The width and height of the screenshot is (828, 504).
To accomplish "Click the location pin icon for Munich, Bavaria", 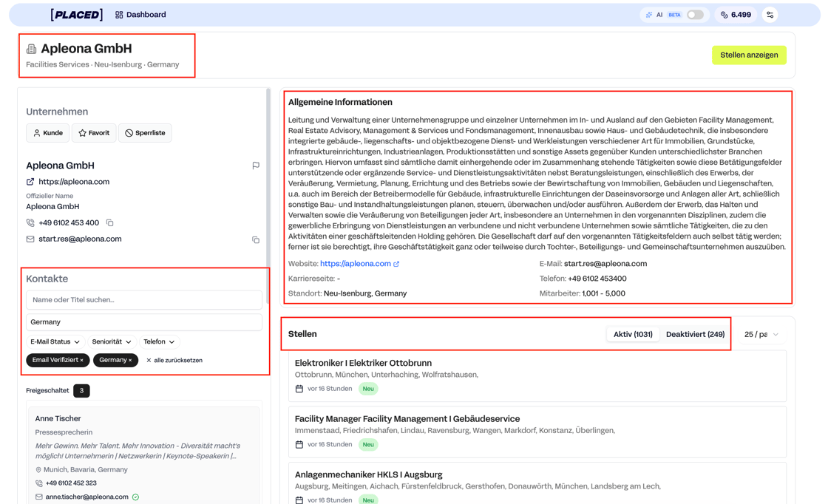I will [38, 470].
